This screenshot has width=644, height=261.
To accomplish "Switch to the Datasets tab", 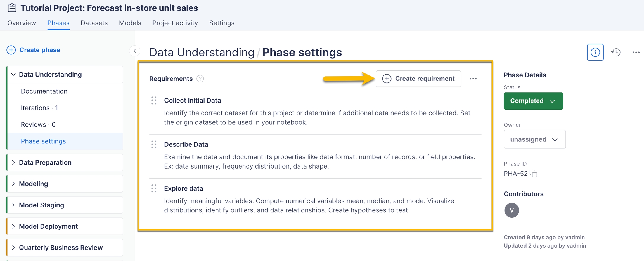I will [x=94, y=23].
